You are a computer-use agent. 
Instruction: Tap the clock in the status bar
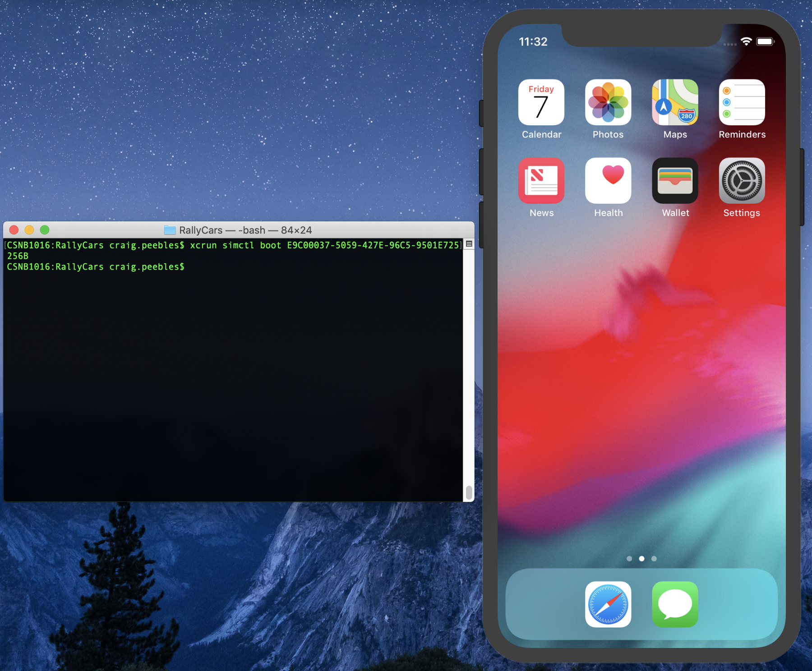(533, 42)
